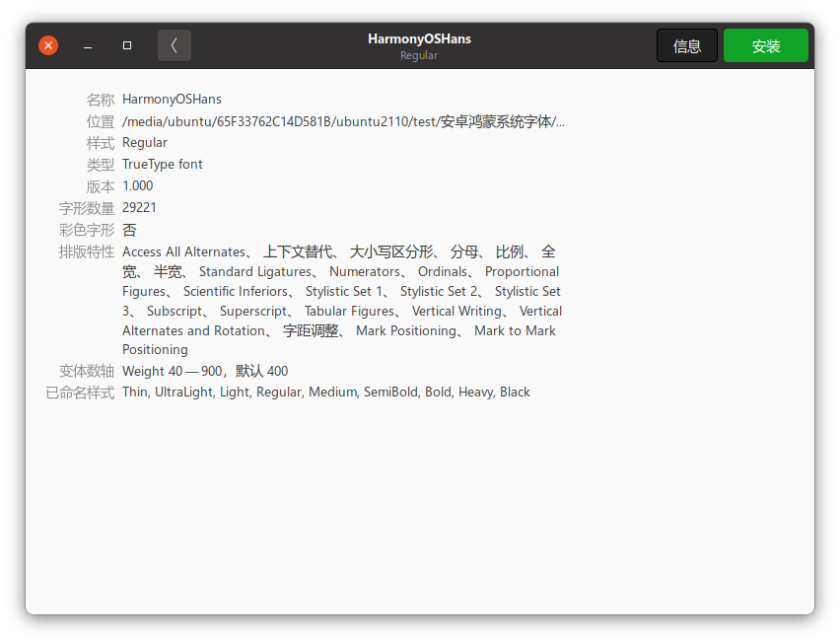The height and width of the screenshot is (643, 840).
Task: Close the font viewer window
Action: (48, 45)
